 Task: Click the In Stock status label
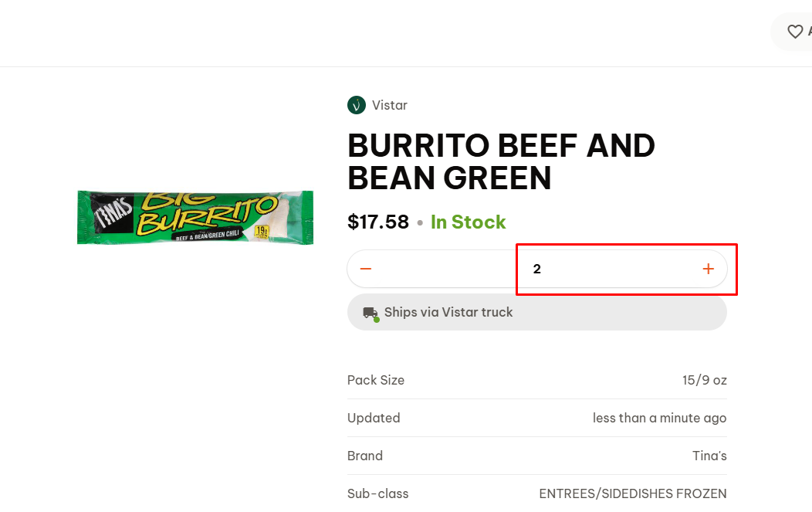pos(468,222)
